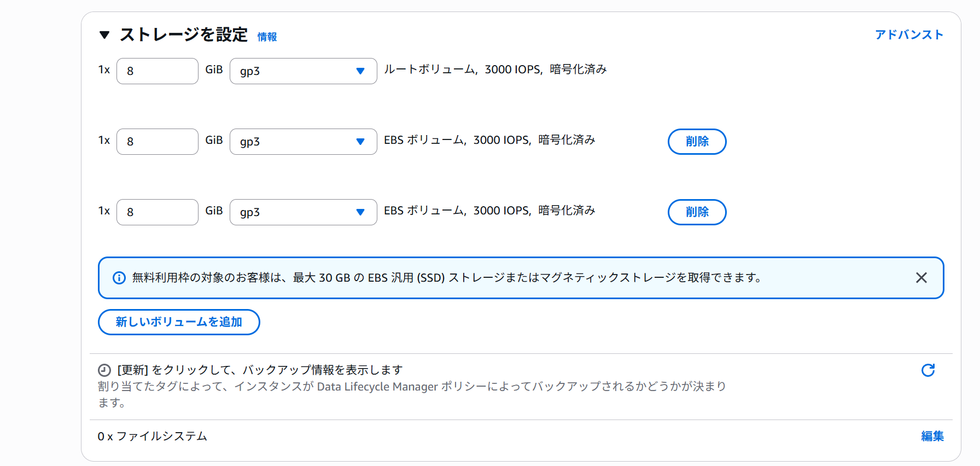Delete the second EBS volume with 削除

[x=697, y=212]
